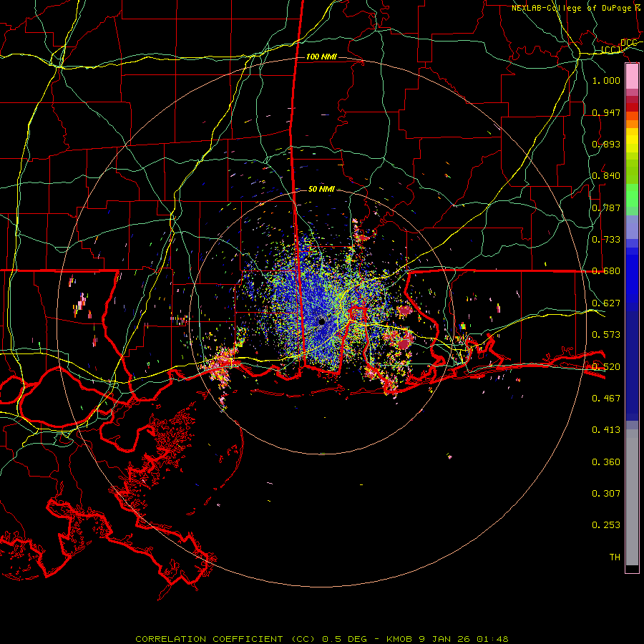Select the 0.307 legend value
The image size is (644, 644).
[x=606, y=494]
